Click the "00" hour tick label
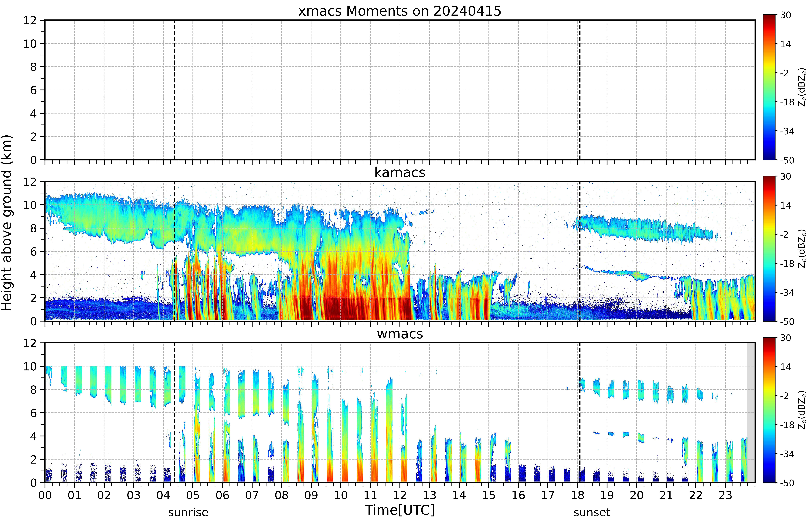 (45, 495)
